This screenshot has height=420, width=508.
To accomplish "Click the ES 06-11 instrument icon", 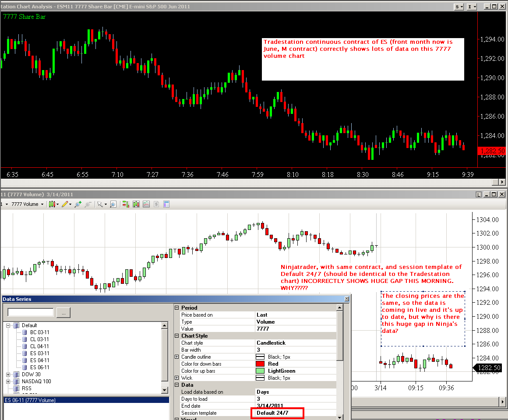I will [x=24, y=367].
